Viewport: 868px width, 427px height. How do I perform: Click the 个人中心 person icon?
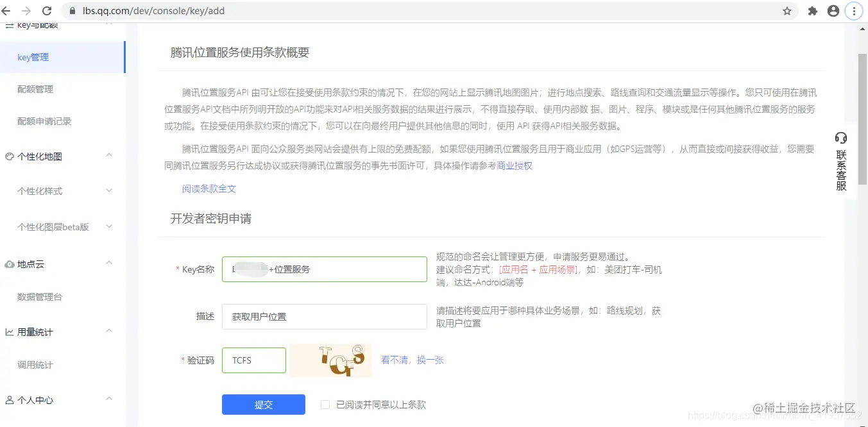point(10,400)
